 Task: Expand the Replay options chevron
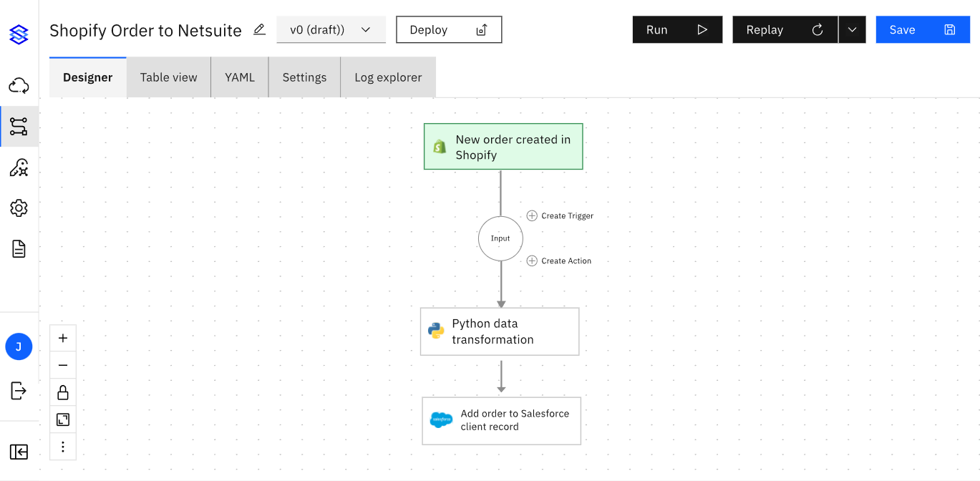[x=852, y=30]
